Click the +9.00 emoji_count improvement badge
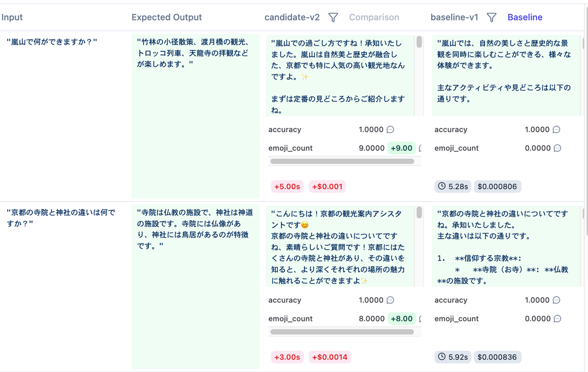 401,148
